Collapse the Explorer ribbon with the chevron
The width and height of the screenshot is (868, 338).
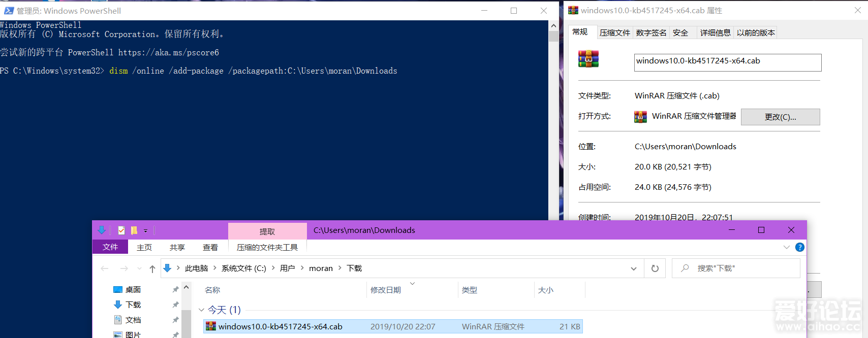[x=787, y=247]
